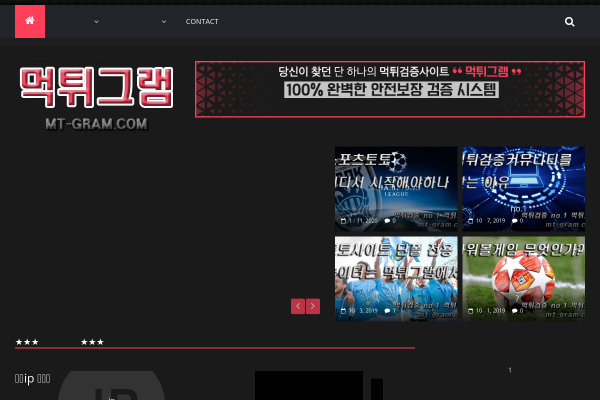Click calendar icon beside 10 1, 2019
This screenshot has height=400, width=600.
[471, 311]
